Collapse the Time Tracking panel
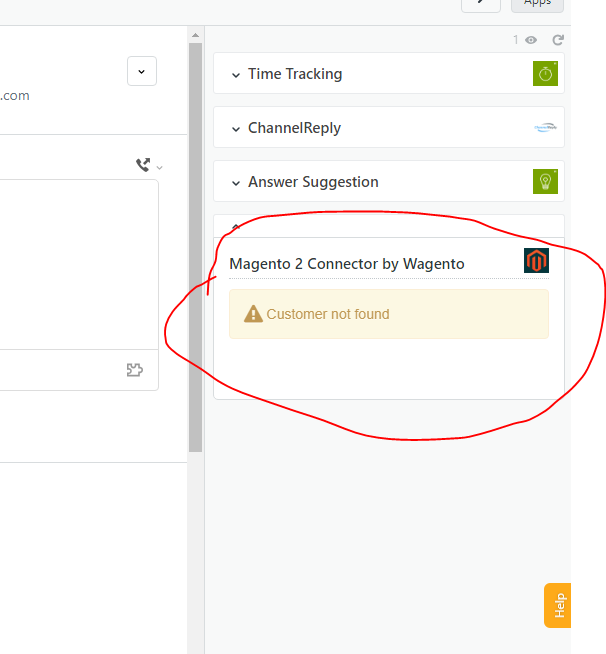Image resolution: width=606 pixels, height=654 pixels. click(236, 75)
